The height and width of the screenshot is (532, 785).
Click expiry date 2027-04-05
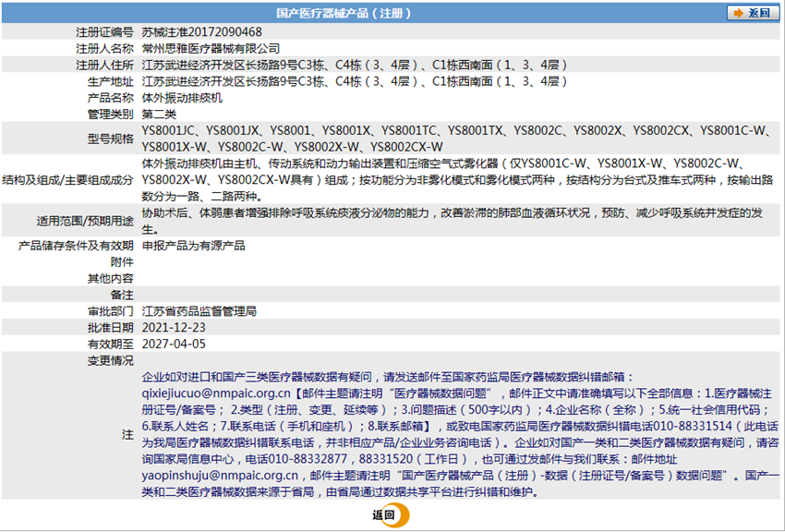click(174, 344)
